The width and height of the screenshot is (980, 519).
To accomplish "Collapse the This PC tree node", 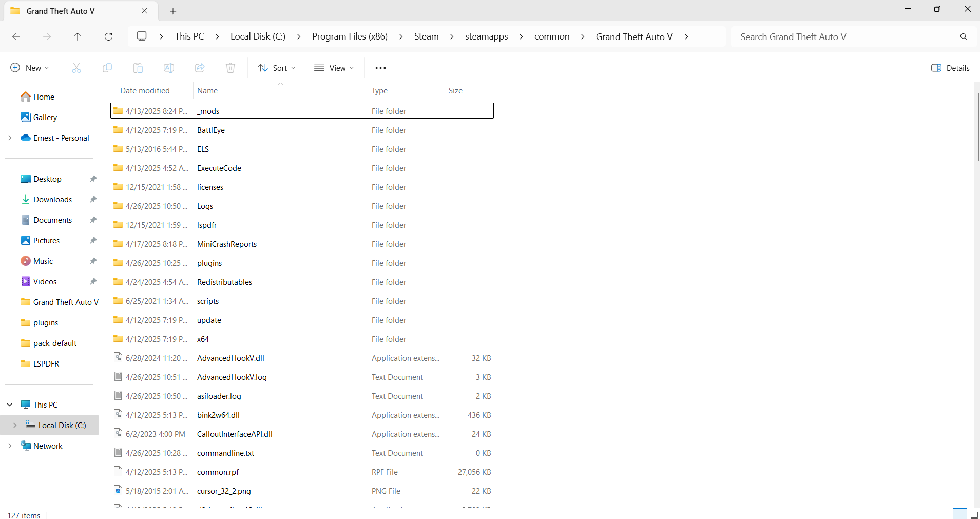I will coord(10,405).
